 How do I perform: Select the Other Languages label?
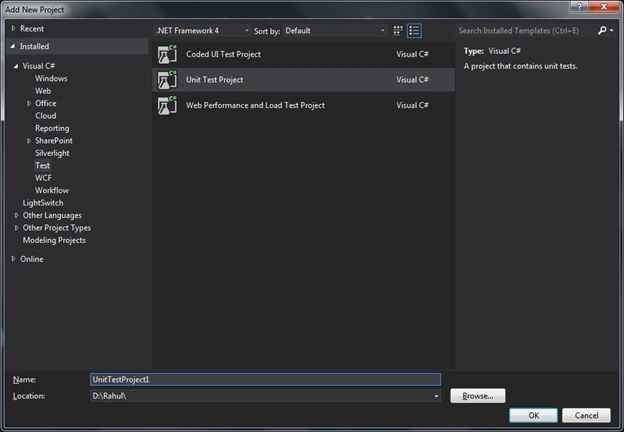(52, 215)
